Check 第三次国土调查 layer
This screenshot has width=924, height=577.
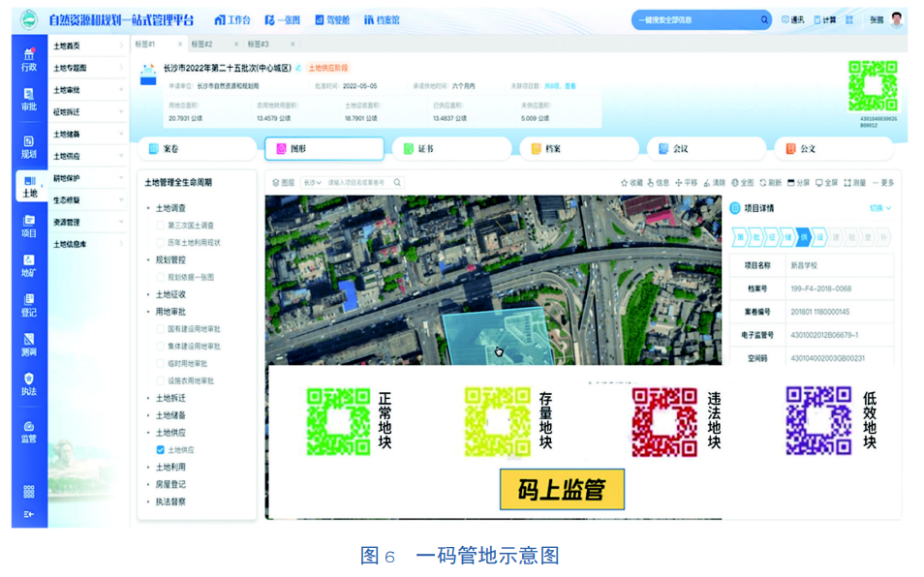pyautogui.click(x=160, y=226)
